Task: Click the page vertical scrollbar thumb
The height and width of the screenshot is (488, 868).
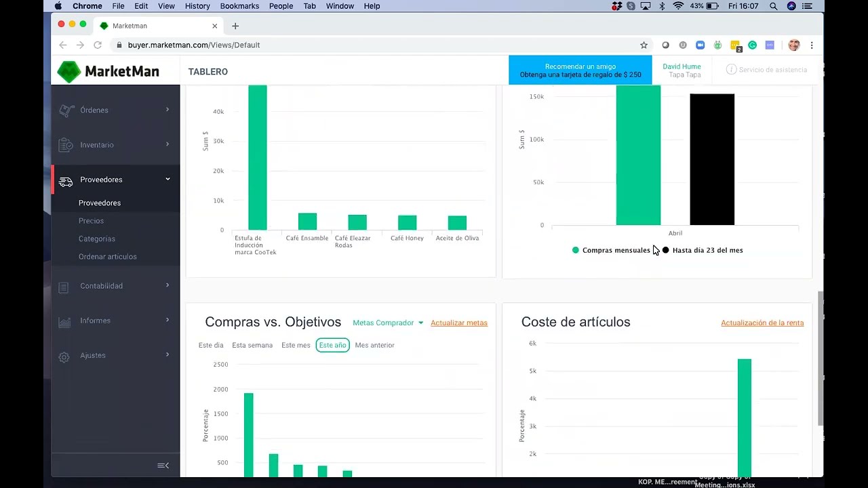Action: pos(821,359)
